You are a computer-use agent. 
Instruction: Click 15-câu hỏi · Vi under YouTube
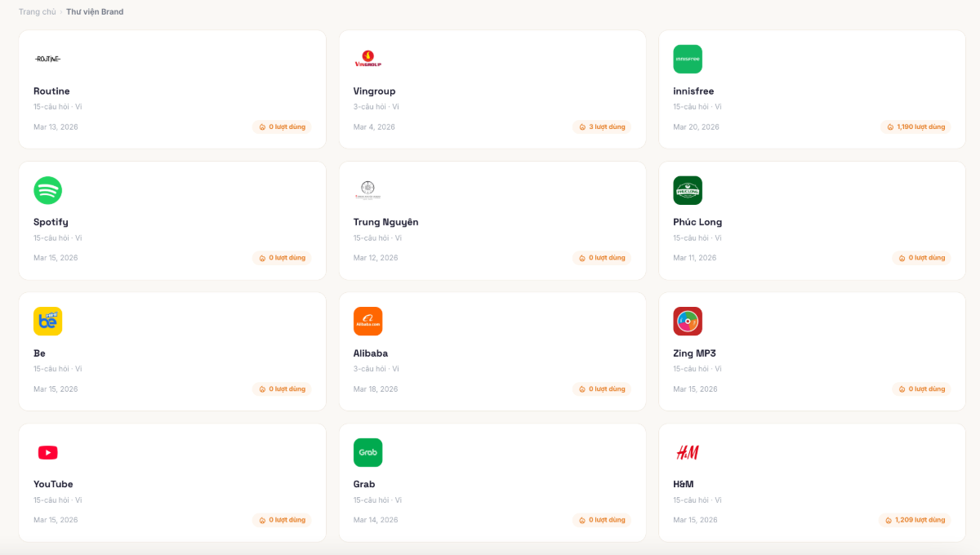58,500
